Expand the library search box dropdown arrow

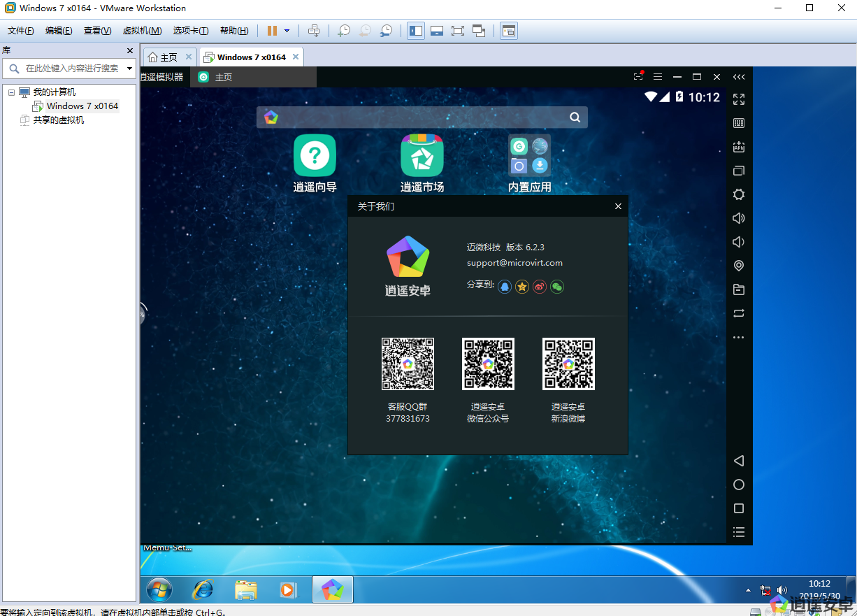tap(129, 69)
